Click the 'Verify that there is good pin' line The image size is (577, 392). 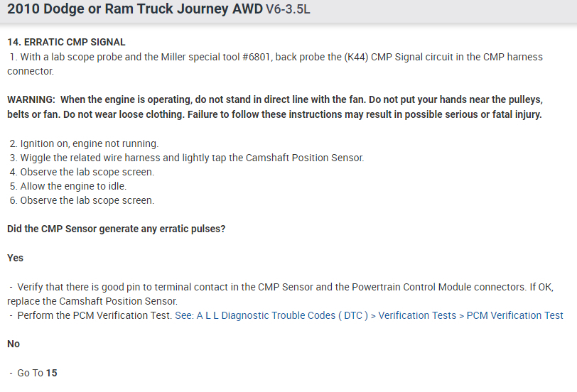pos(92,287)
